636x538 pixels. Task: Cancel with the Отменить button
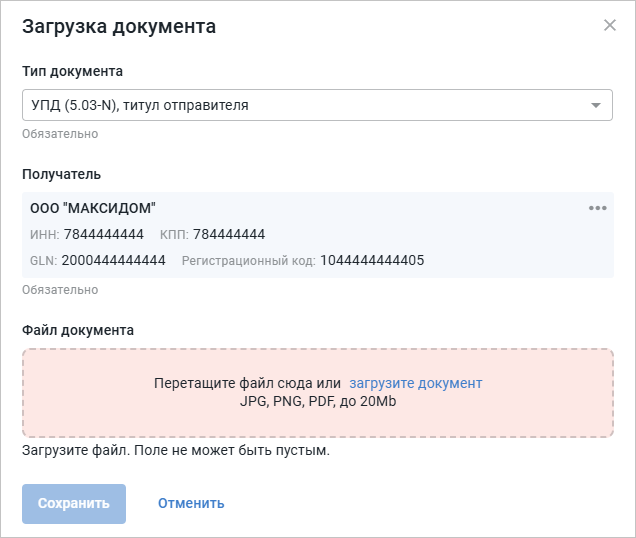tap(191, 503)
